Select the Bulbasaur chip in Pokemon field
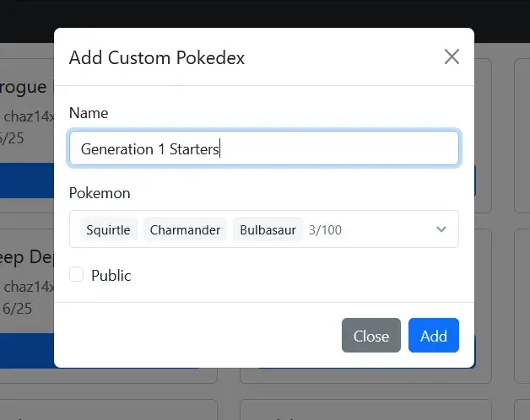The image size is (530, 420). click(268, 229)
